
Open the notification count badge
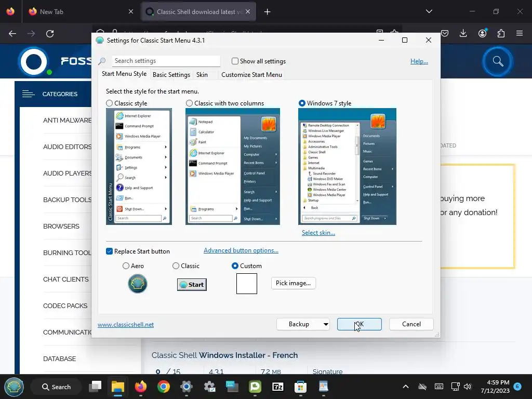point(517,386)
